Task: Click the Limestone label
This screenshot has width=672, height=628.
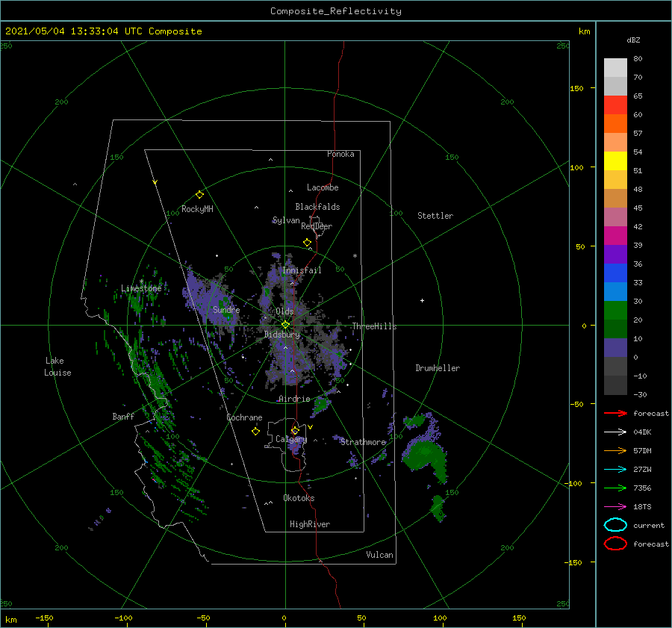Action: coord(141,288)
